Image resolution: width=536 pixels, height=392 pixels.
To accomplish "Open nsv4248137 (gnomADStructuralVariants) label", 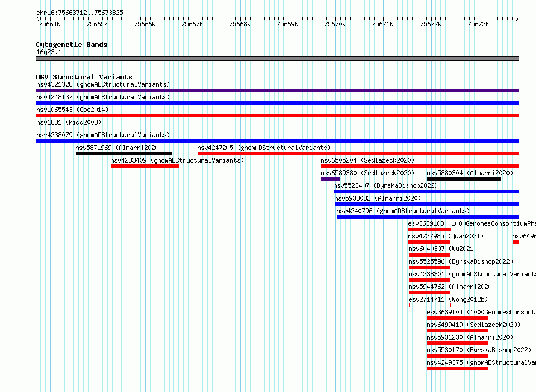I will (x=103, y=97).
